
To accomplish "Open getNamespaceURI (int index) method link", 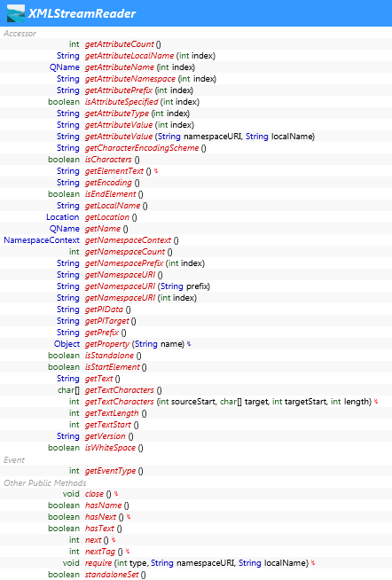I will tap(121, 297).
